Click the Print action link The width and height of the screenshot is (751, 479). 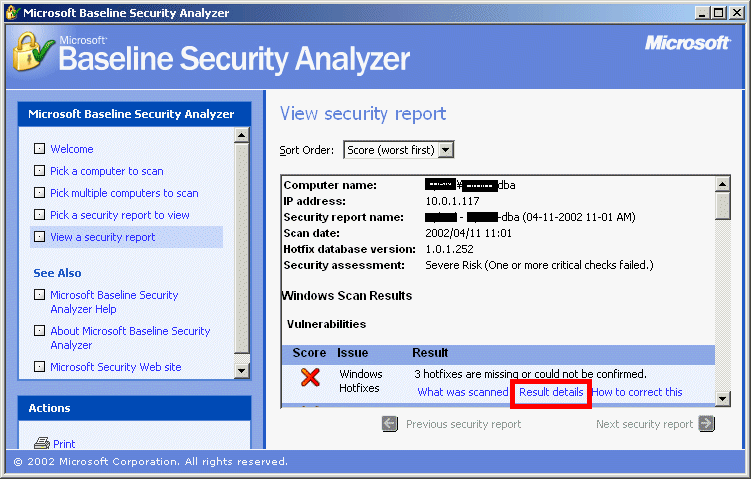point(64,444)
